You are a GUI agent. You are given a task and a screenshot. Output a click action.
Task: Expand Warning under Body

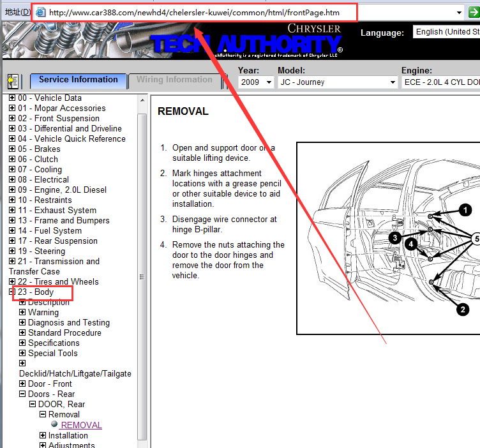22,312
